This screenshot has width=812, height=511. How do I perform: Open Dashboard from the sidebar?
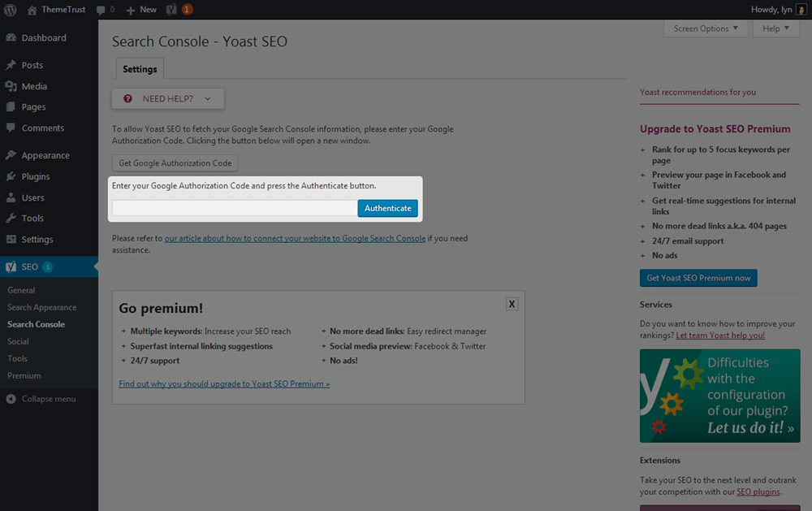pos(43,38)
